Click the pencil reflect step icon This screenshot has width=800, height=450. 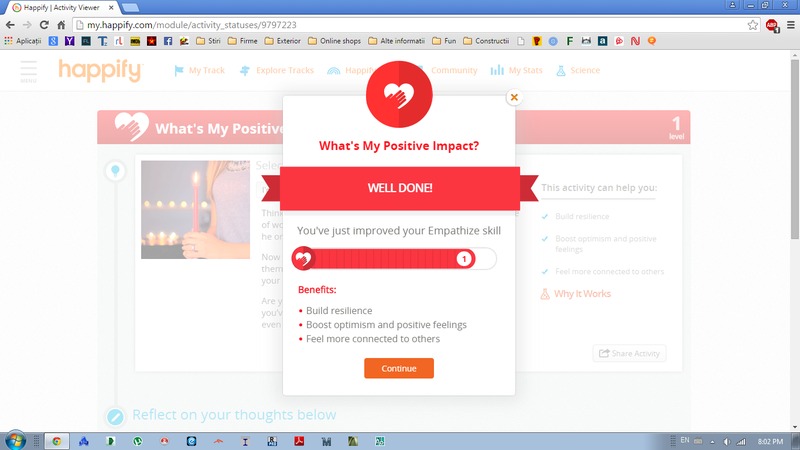115,416
